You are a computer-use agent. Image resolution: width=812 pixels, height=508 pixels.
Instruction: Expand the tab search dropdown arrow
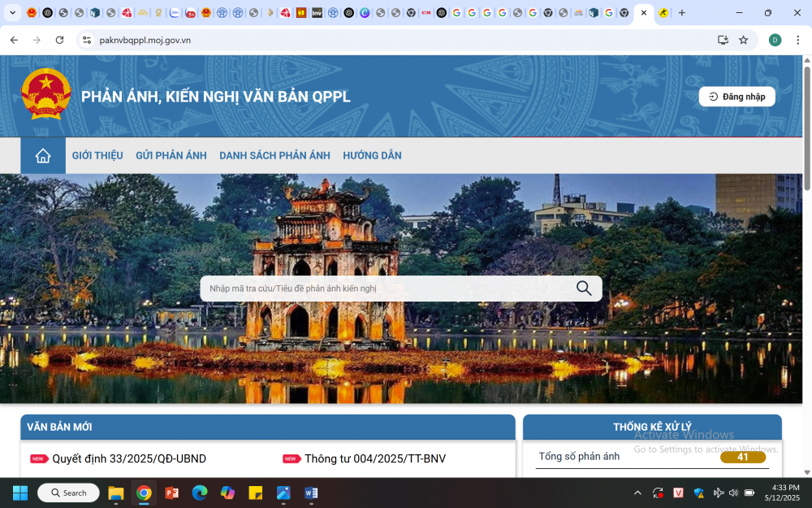pyautogui.click(x=12, y=13)
